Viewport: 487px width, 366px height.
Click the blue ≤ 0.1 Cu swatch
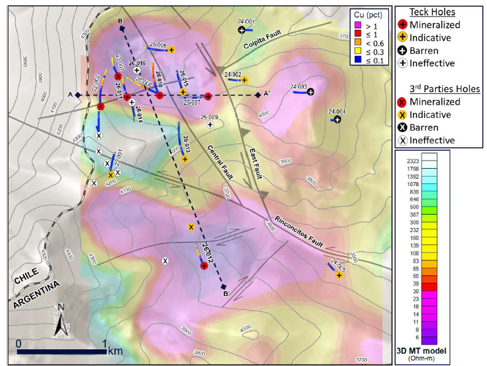point(358,60)
